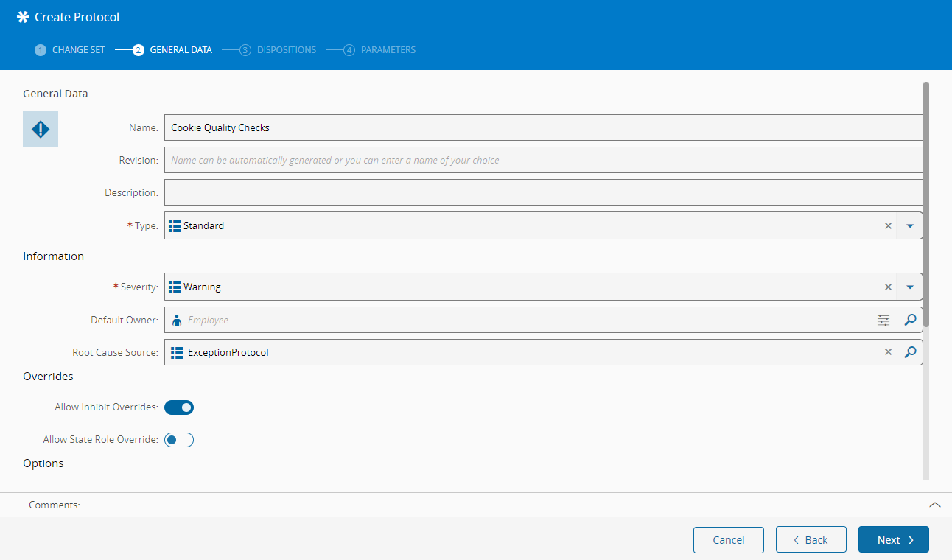
Task: Proceed with the Next button
Action: point(893,540)
